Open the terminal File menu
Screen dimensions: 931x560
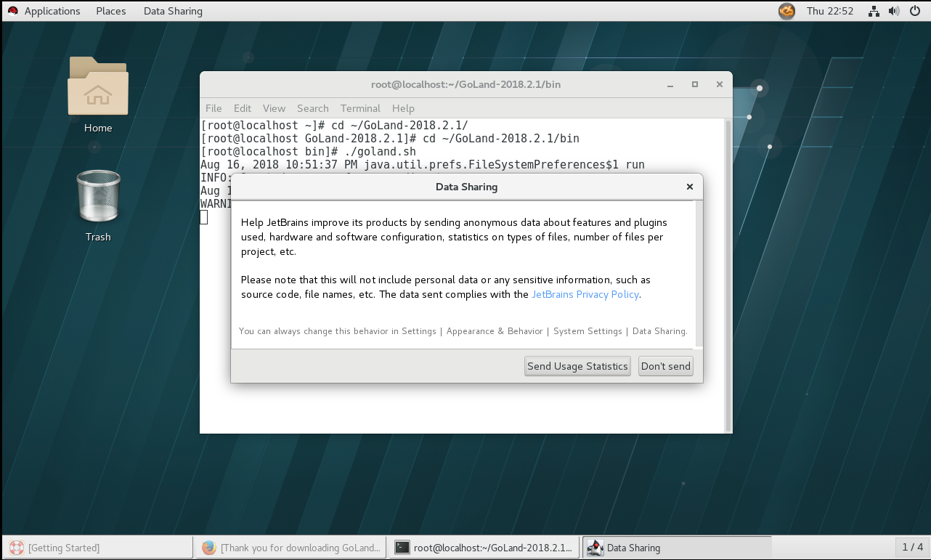click(x=214, y=108)
